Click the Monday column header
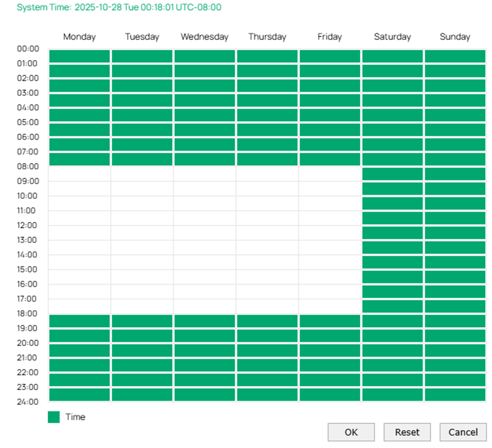 [x=79, y=37]
